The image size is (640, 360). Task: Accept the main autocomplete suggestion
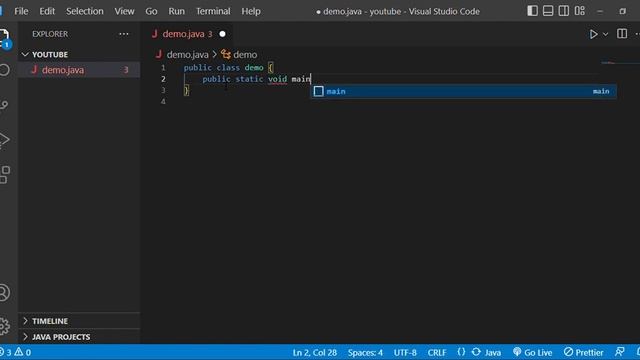pos(463,91)
